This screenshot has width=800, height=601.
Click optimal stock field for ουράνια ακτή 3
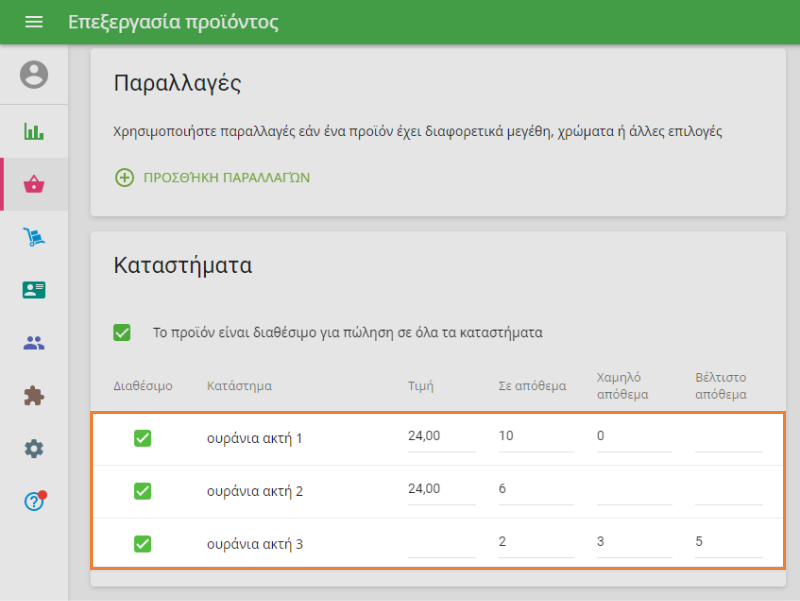(728, 543)
